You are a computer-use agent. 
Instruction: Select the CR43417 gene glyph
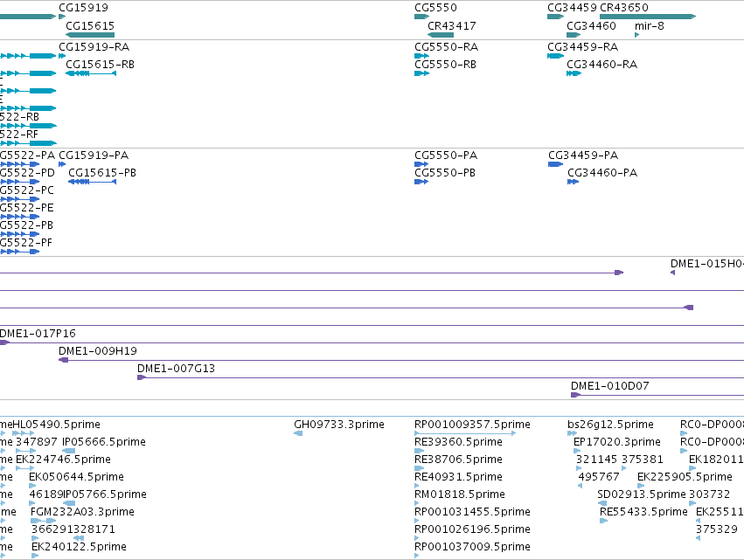click(441, 35)
